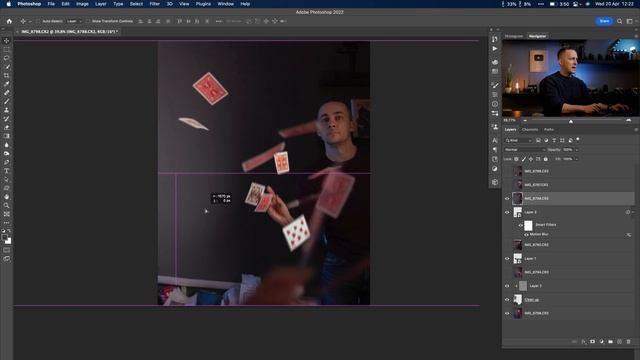Enable Show Transform Controls checkbox

pos(88,21)
